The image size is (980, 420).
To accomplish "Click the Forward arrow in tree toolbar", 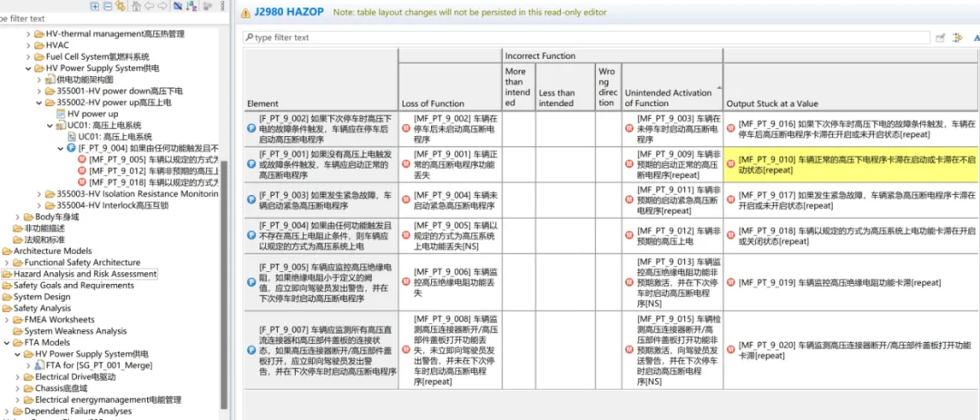I will (x=162, y=6).
